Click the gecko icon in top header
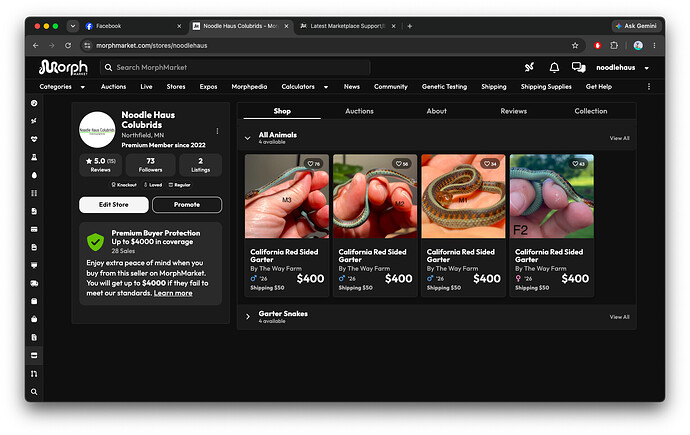Screen dimensions: 690x435 point(529,67)
